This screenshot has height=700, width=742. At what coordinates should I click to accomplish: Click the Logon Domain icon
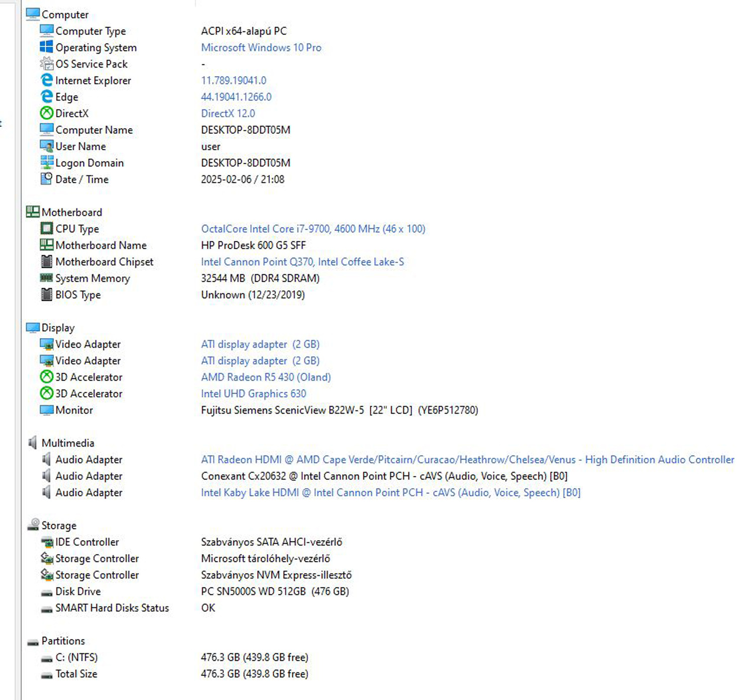pyautogui.click(x=46, y=162)
